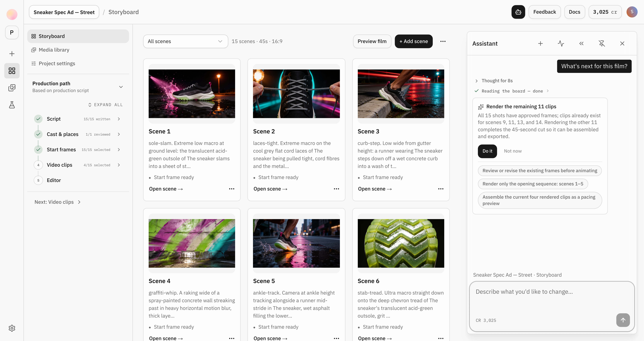Open scene link for Scene 2
The image size is (644, 341).
click(270, 189)
